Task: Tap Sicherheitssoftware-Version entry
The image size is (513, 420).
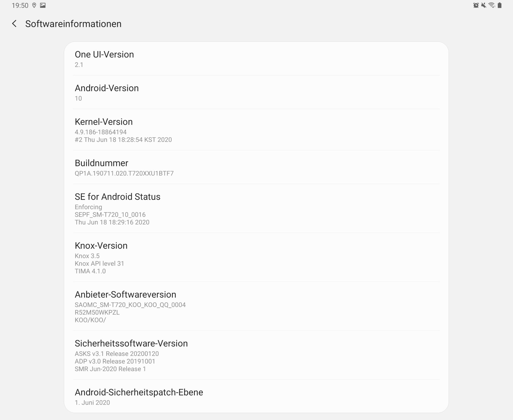Action: [256, 355]
